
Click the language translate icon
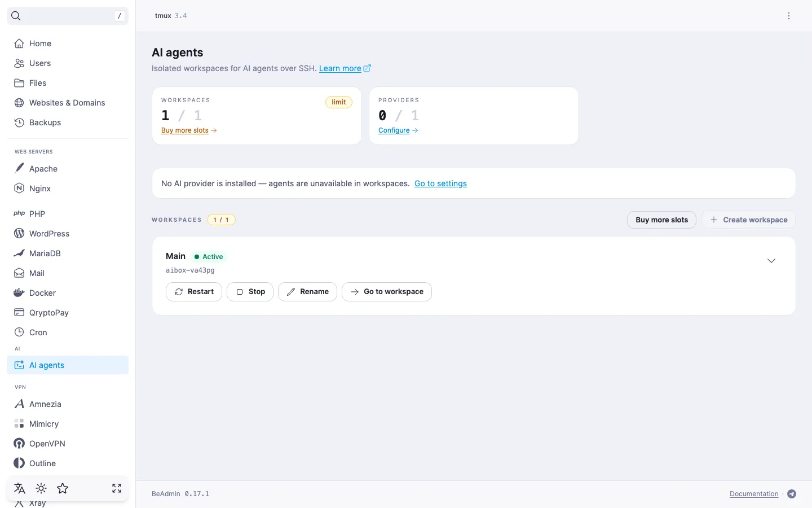20,488
